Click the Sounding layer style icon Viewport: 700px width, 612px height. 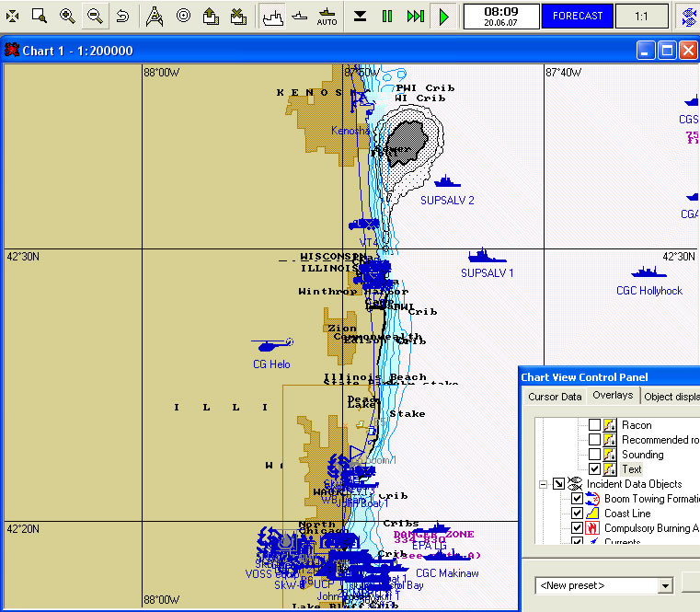[x=610, y=455]
